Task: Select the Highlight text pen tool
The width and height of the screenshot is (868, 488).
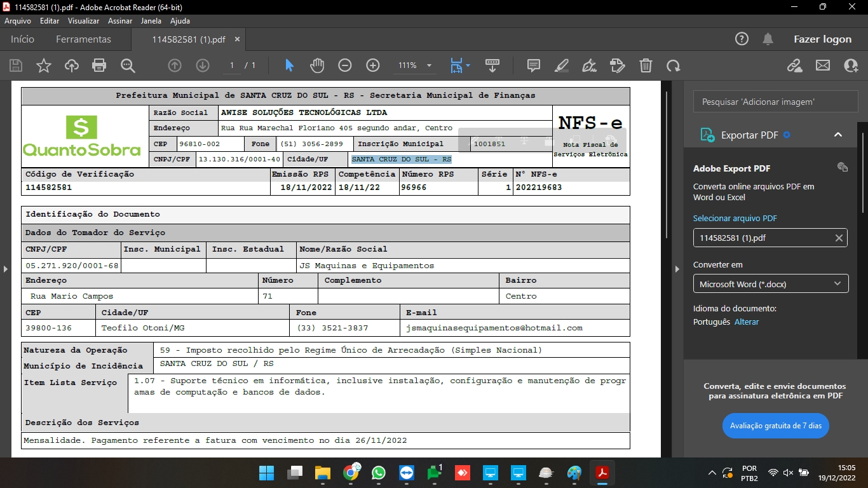Action: point(561,65)
